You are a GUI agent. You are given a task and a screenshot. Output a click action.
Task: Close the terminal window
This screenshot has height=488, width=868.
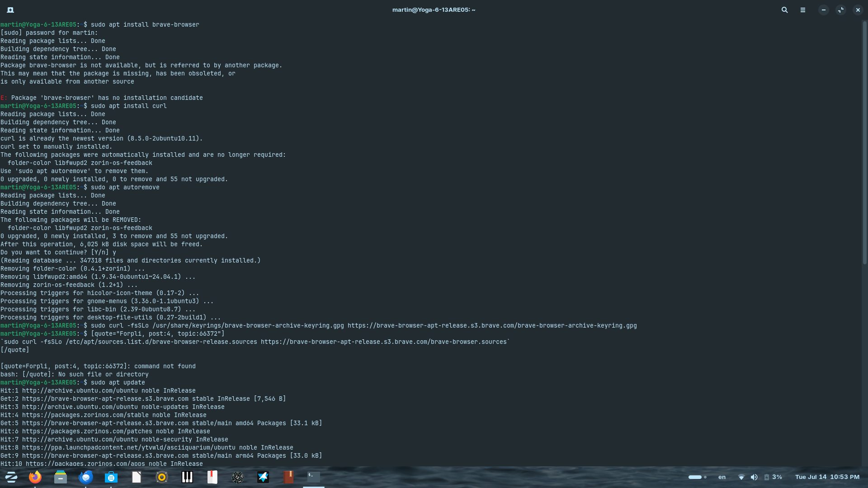coord(858,9)
